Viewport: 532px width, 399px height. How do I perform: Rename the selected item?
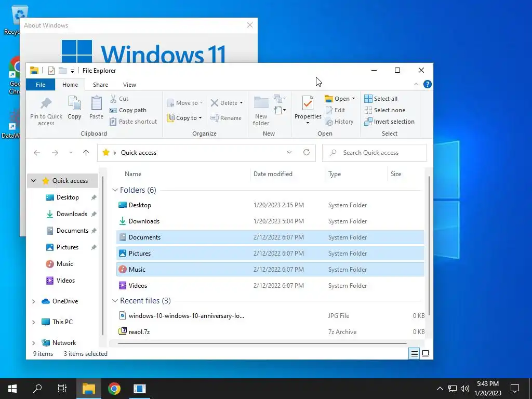pos(226,118)
